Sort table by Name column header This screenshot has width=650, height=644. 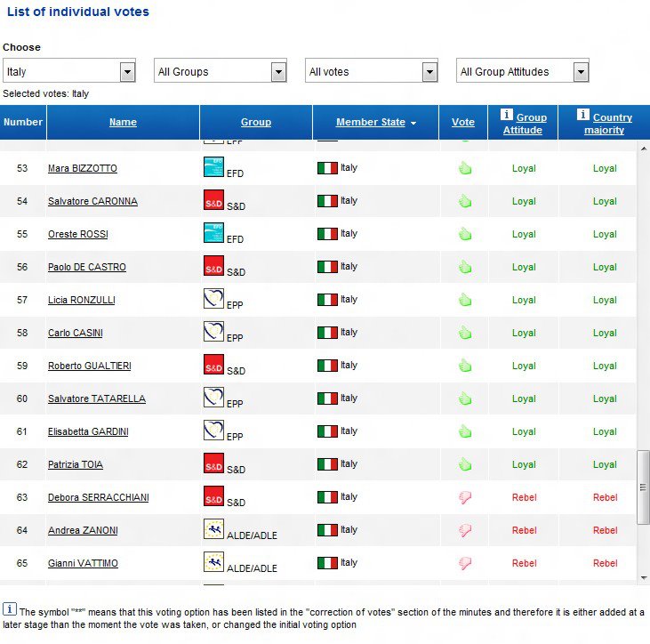click(x=123, y=122)
